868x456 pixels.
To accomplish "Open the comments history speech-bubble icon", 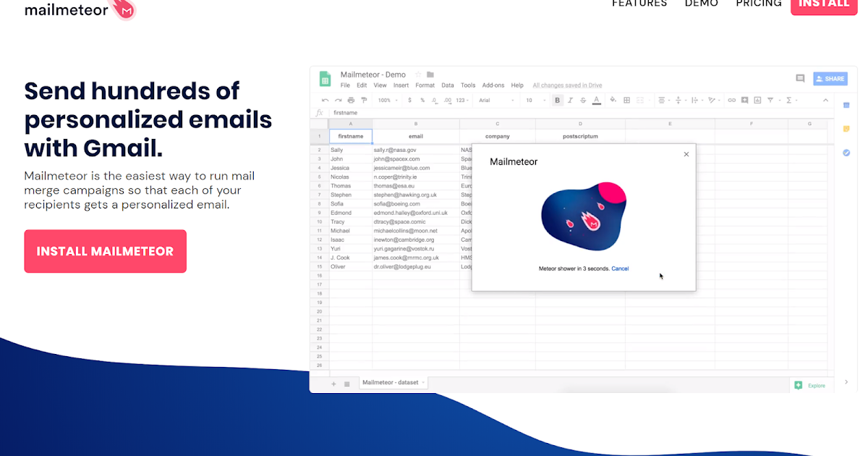I will click(x=800, y=78).
